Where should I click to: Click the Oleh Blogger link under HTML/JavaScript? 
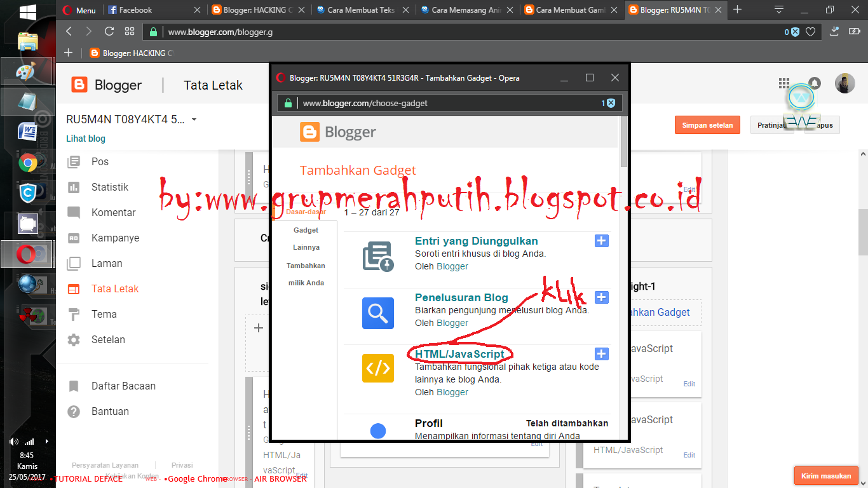pyautogui.click(x=452, y=392)
